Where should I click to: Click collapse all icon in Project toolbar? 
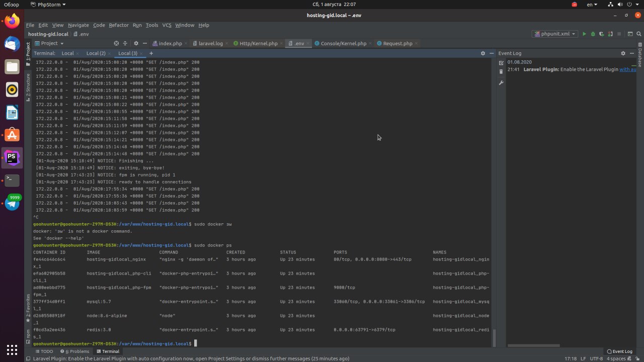point(126,43)
